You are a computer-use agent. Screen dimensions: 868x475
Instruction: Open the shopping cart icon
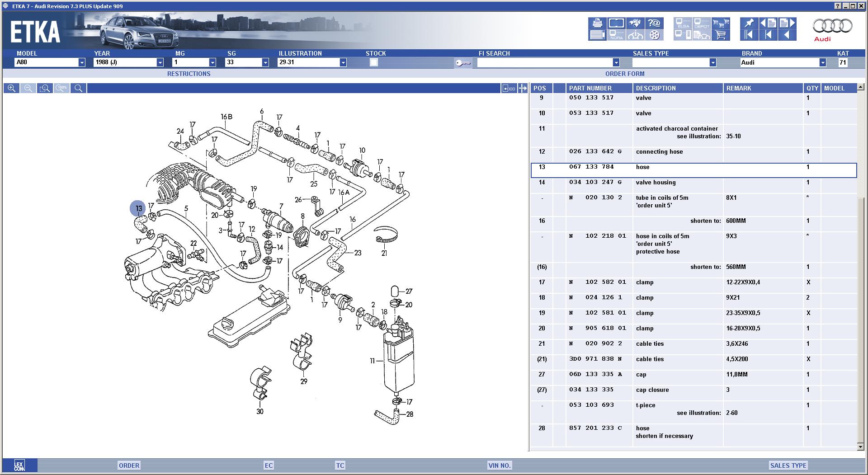tap(721, 35)
